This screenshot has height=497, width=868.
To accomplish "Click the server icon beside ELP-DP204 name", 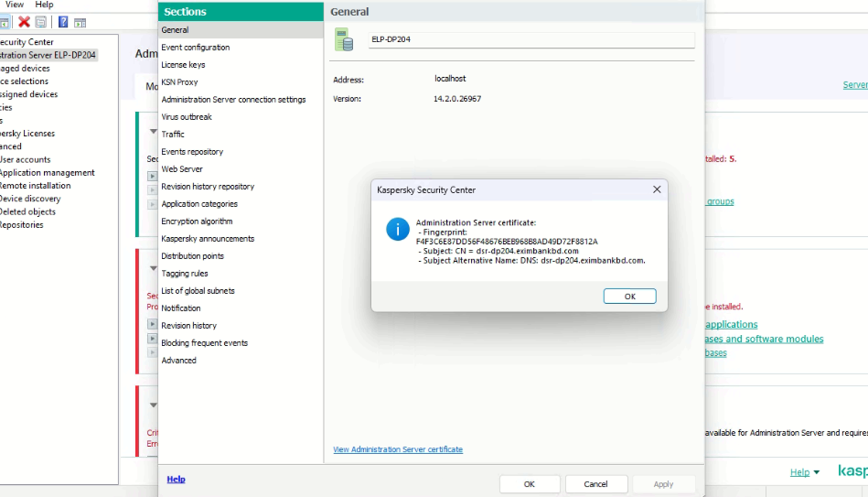I will coord(344,40).
